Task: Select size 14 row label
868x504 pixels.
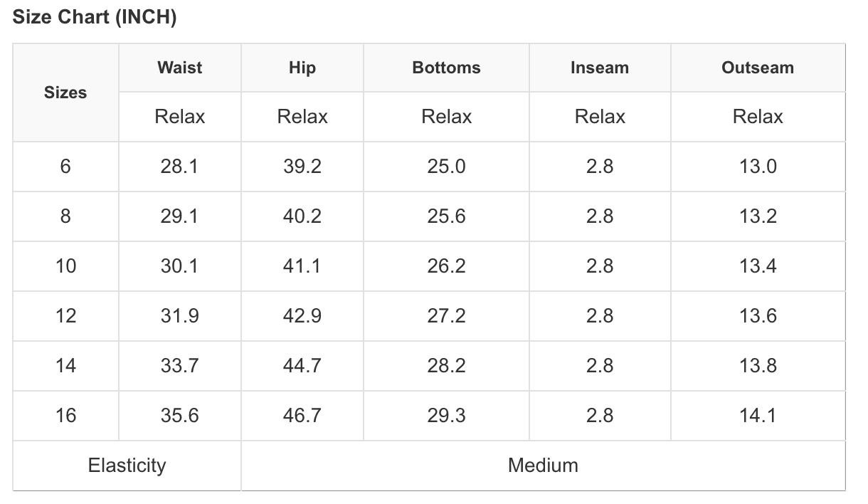Action: [x=65, y=366]
